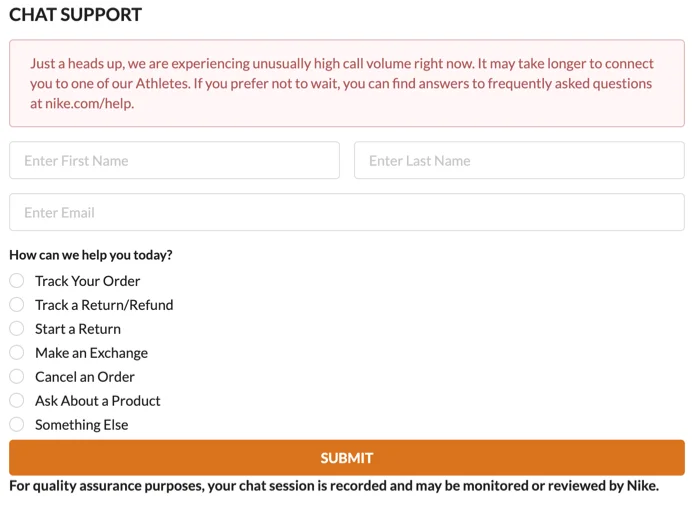Click the "Track a Return/Refund" label text
The width and height of the screenshot is (696, 517).
click(104, 305)
